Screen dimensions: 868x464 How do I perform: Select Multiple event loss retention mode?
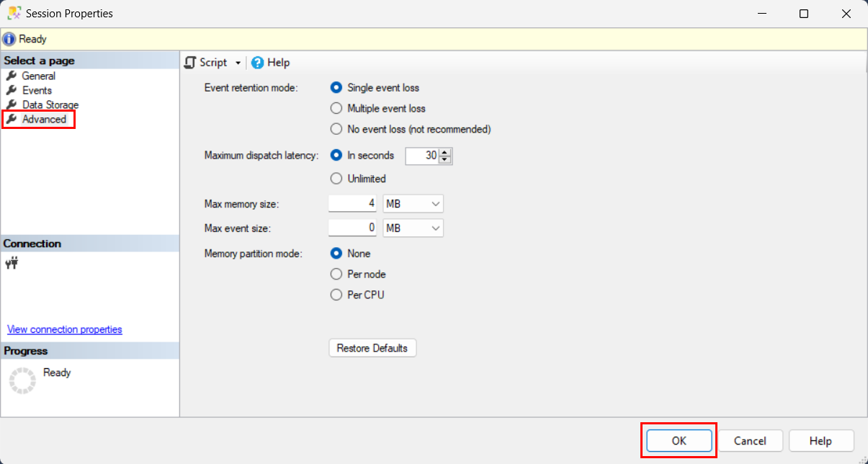[x=336, y=109]
